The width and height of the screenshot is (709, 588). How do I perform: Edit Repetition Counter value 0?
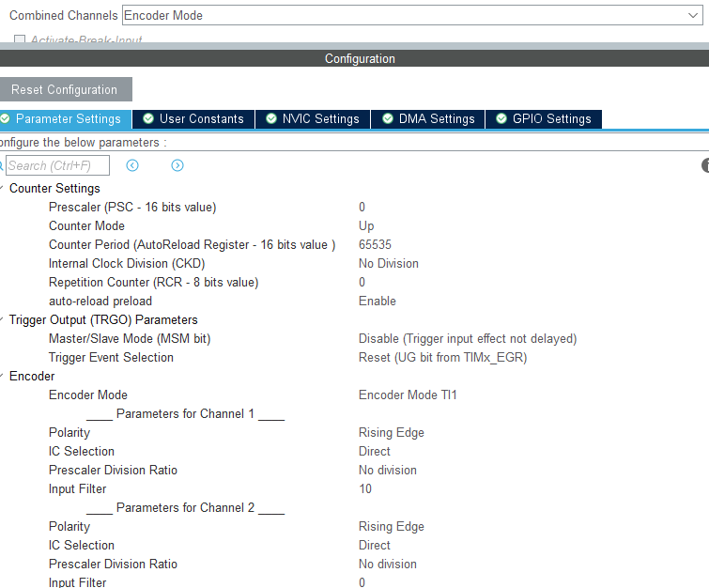[x=362, y=282]
